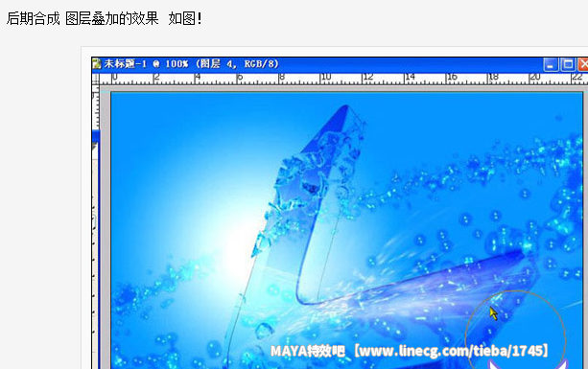Minimize the 未标题-1 document window
Viewport: 588px width, 369px height.
pos(551,64)
